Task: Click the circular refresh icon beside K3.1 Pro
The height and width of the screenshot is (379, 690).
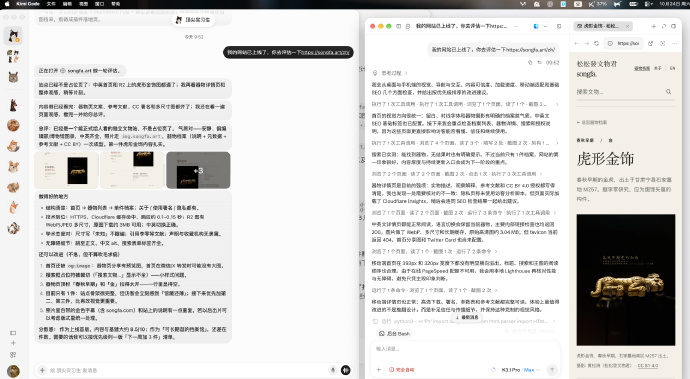Action: pos(493,370)
